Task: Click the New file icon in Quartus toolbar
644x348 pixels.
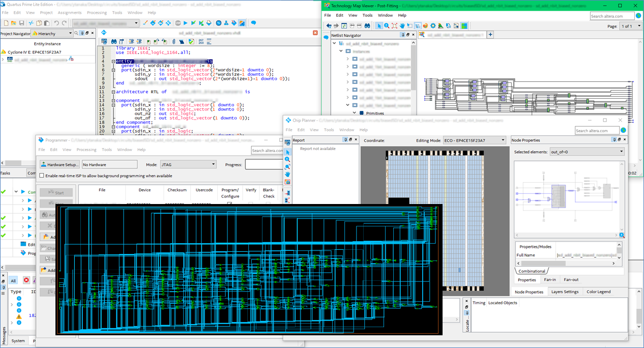Action: click(5, 23)
